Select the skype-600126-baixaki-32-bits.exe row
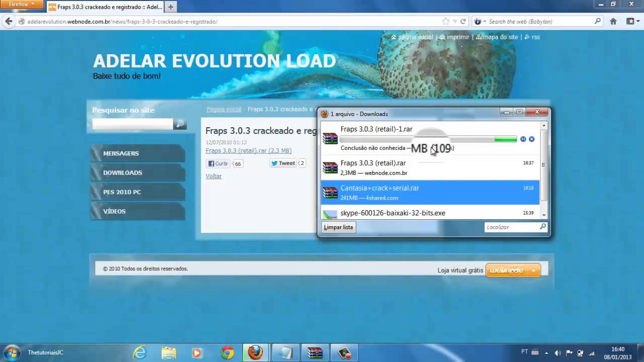 430,213
